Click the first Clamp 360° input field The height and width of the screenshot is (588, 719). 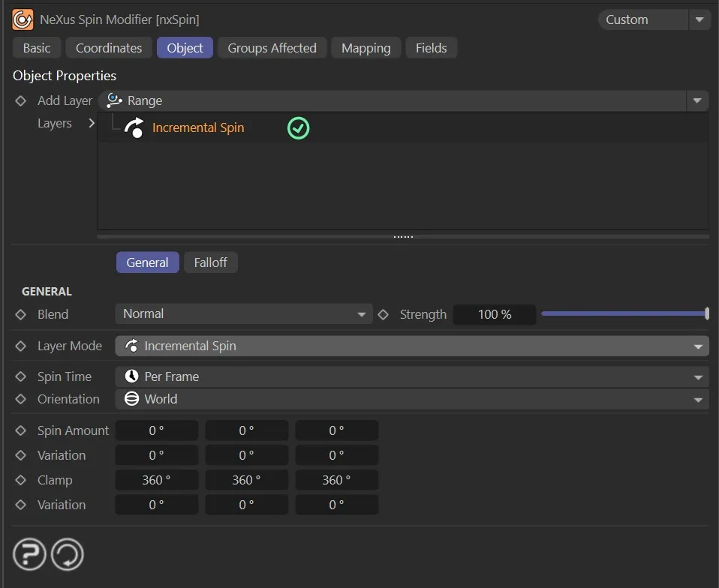[156, 480]
